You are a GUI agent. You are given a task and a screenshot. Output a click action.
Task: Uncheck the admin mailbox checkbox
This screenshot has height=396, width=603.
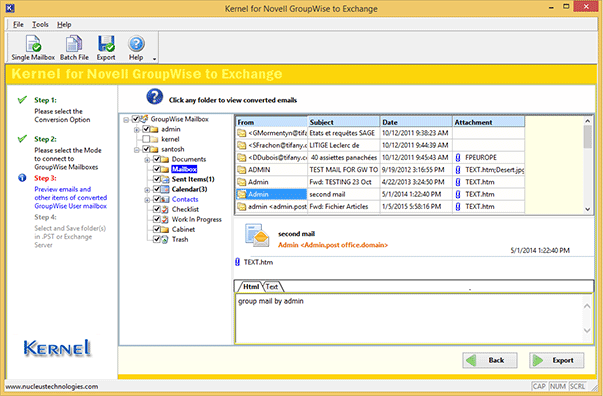coord(146,129)
